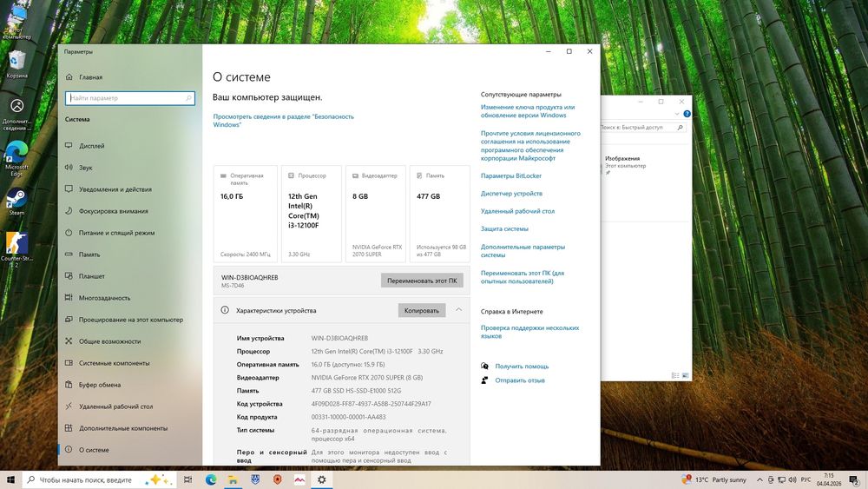Click the Быстрый доступ search field in Explorer
Image resolution: width=868 pixels, height=489 pixels.
pyautogui.click(x=642, y=128)
